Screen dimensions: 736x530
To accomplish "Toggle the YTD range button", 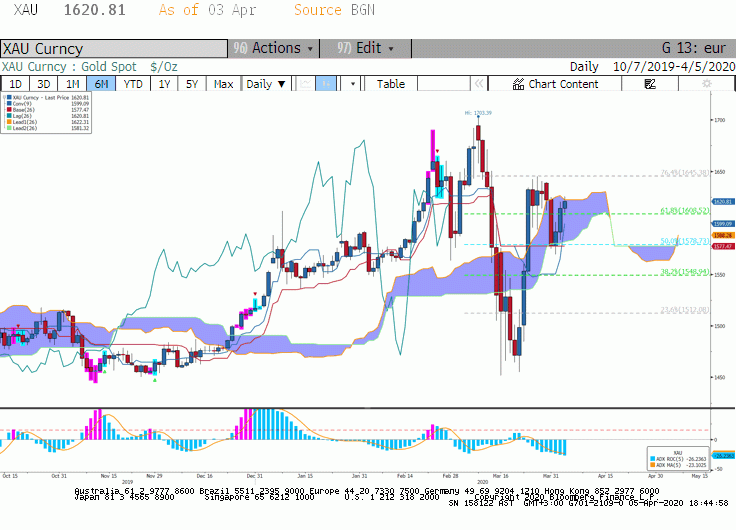I will coord(133,84).
